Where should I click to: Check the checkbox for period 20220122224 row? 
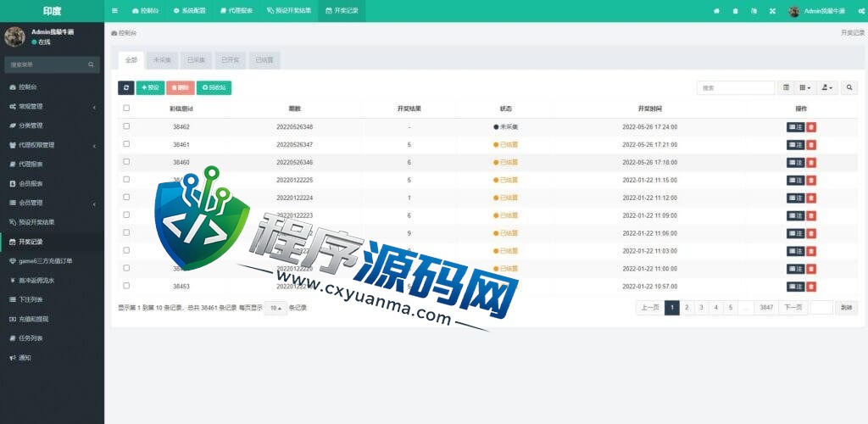[x=126, y=197]
